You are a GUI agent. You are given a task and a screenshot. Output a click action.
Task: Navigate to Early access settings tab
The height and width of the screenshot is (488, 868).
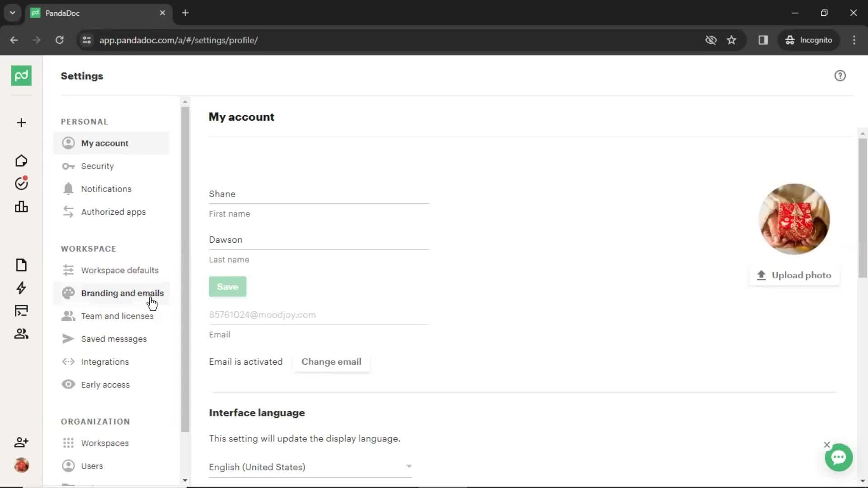pos(105,385)
